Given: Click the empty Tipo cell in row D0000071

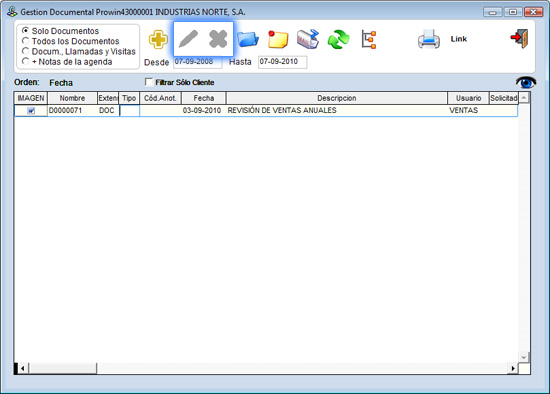Looking at the screenshot, I should (x=129, y=111).
